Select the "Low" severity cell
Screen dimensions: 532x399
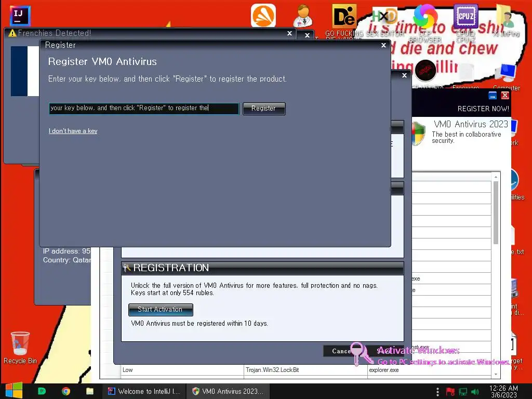pos(182,370)
